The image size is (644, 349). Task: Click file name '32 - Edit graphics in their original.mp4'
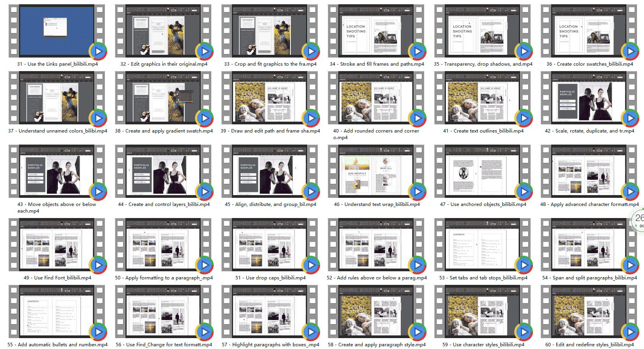[164, 64]
